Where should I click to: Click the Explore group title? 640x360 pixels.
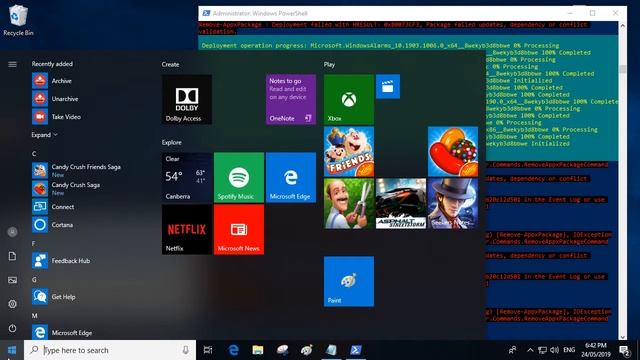point(171,142)
